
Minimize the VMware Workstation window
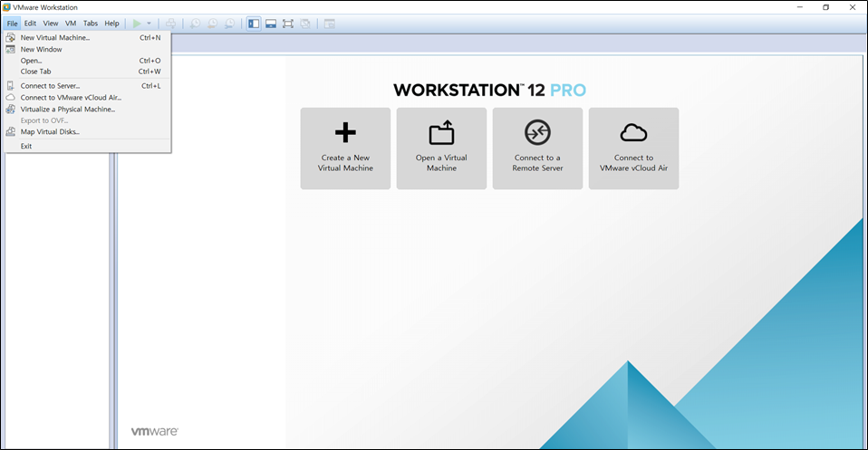(800, 7)
